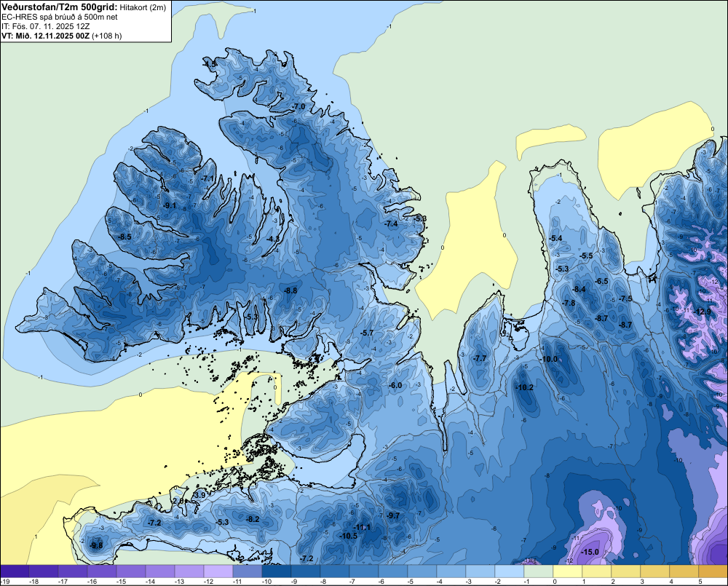This screenshot has height=586, width=728.
Task: Click the -8.4 temperature value on the map
Action: click(x=579, y=289)
